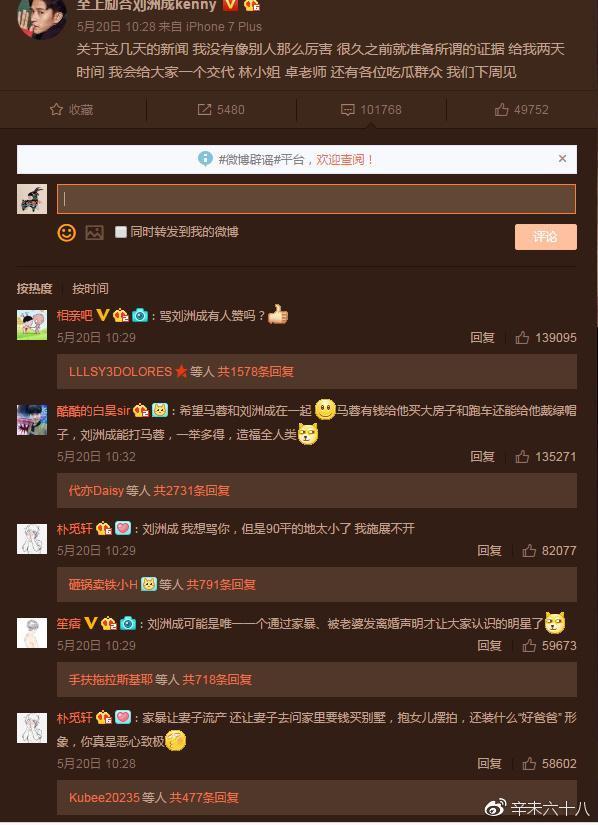
Task: Click the repost icon showing 5480
Action: click(x=204, y=109)
